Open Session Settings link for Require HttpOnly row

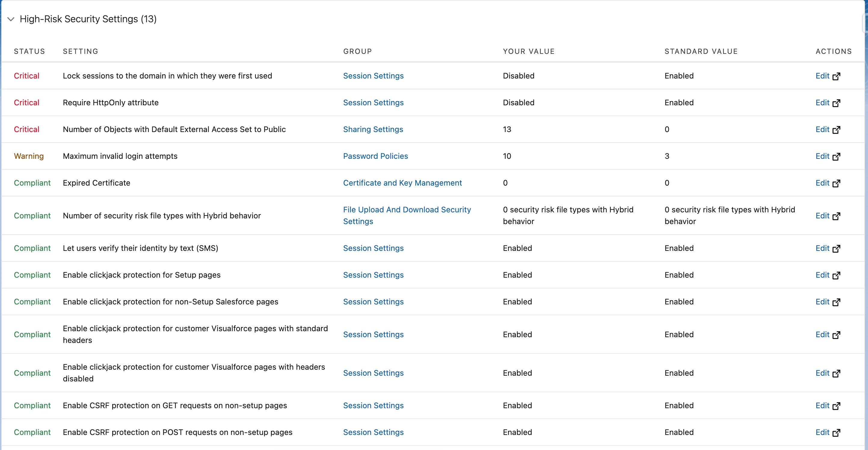pos(373,103)
